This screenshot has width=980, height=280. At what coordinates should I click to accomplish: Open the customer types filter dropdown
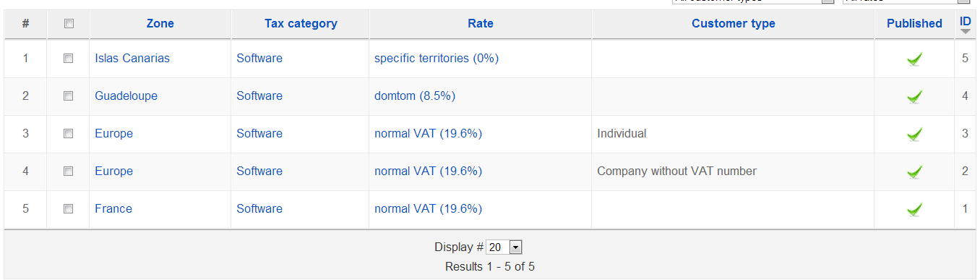pyautogui.click(x=752, y=1)
